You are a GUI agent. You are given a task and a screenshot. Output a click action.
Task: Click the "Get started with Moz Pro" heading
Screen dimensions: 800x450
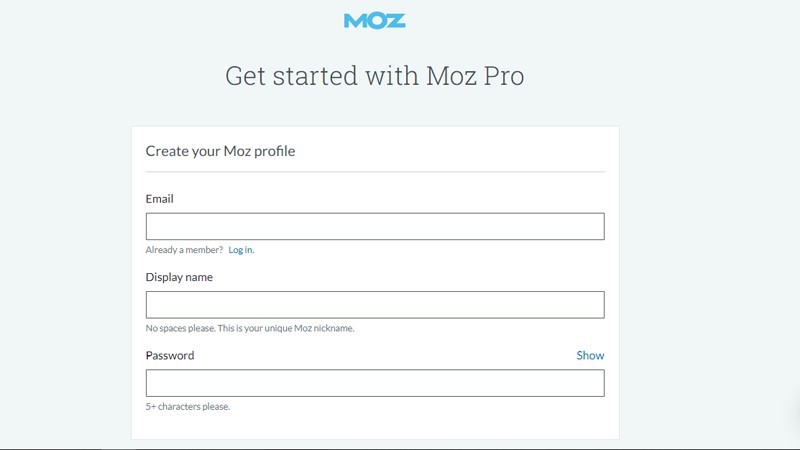[x=374, y=76]
